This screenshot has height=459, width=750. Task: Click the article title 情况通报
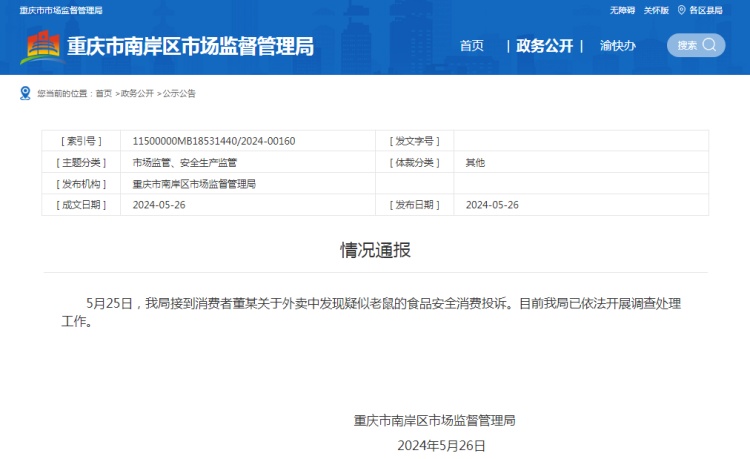pos(375,250)
